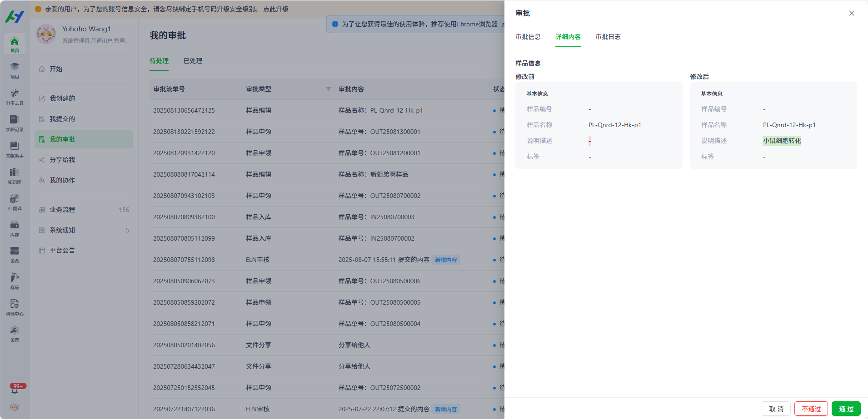The width and height of the screenshot is (868, 419).
Task: Select the 文献助手 sidebar icon
Action: click(14, 149)
